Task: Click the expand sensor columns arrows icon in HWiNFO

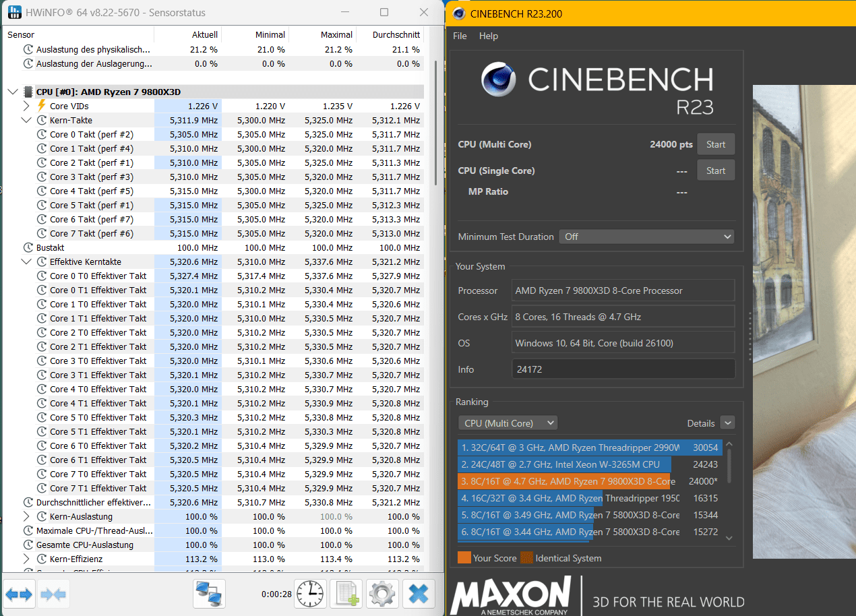Action: (19, 594)
